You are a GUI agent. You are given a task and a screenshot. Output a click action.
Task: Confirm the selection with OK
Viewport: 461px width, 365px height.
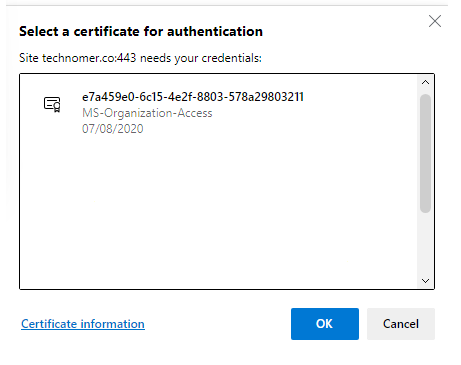point(325,324)
